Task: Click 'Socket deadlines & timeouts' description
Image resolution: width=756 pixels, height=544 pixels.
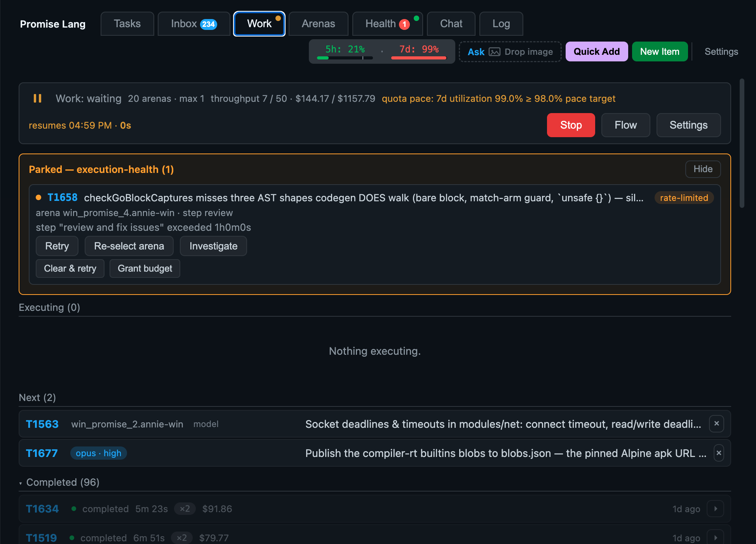Action: 503,424
